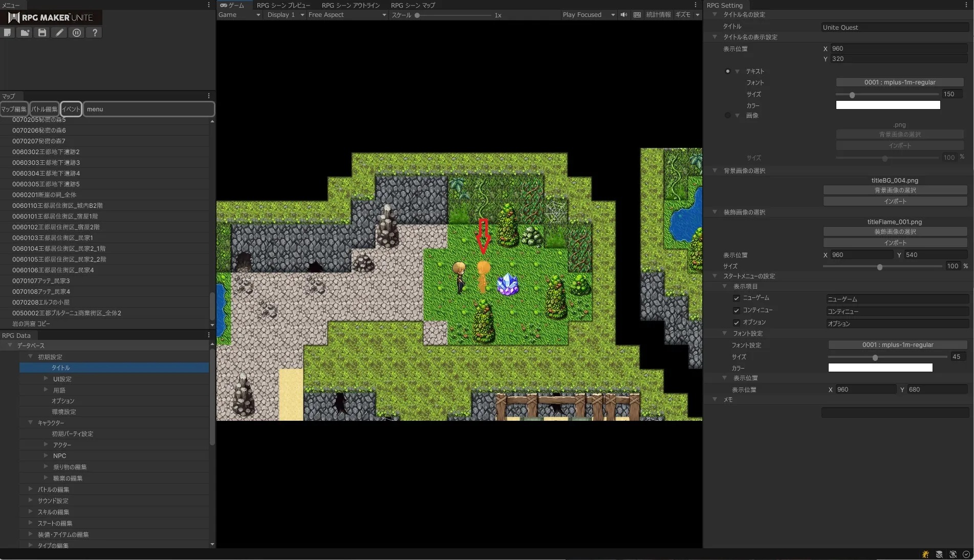This screenshot has width=974, height=560.
Task: Open the Free Aspect dropdown
Action: click(347, 15)
